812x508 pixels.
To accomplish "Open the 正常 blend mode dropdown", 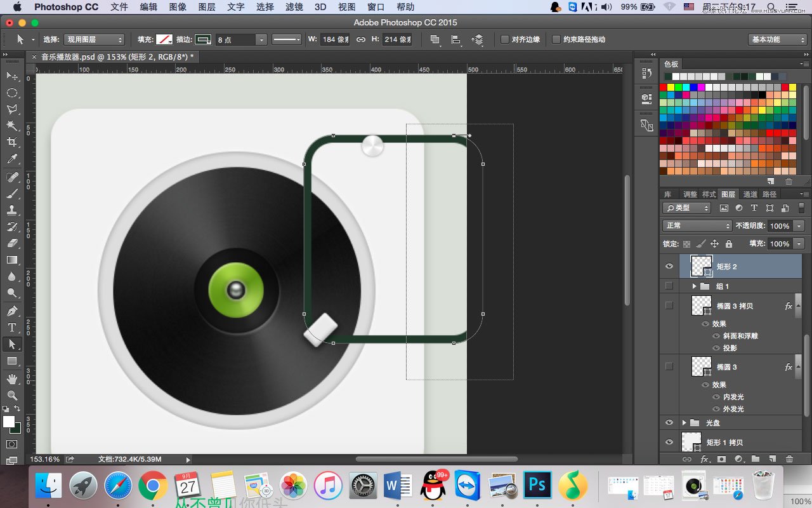I will (697, 226).
